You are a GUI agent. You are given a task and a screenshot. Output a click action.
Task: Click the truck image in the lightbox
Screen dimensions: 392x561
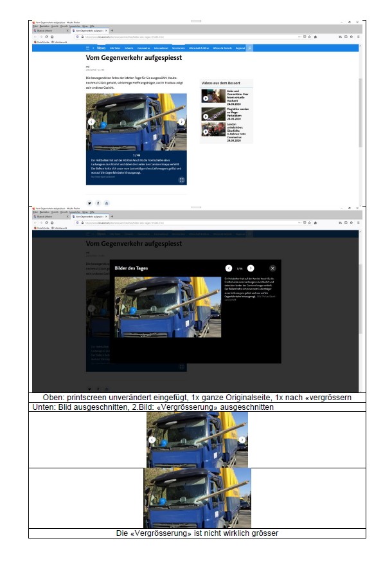point(168,307)
